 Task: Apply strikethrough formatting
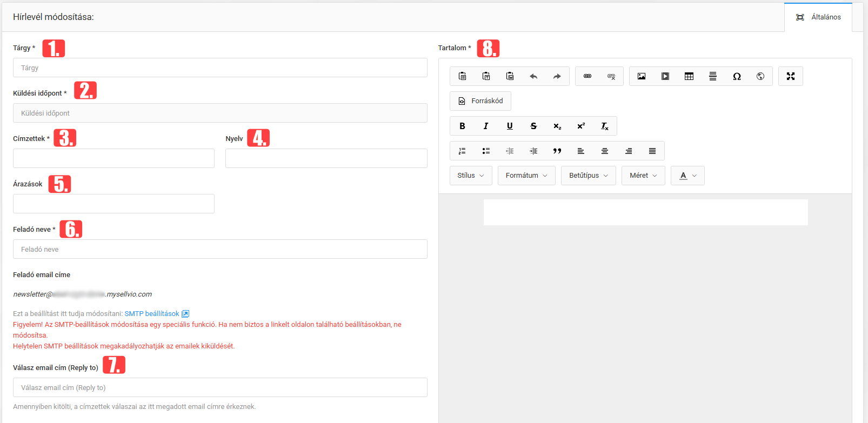tap(533, 126)
